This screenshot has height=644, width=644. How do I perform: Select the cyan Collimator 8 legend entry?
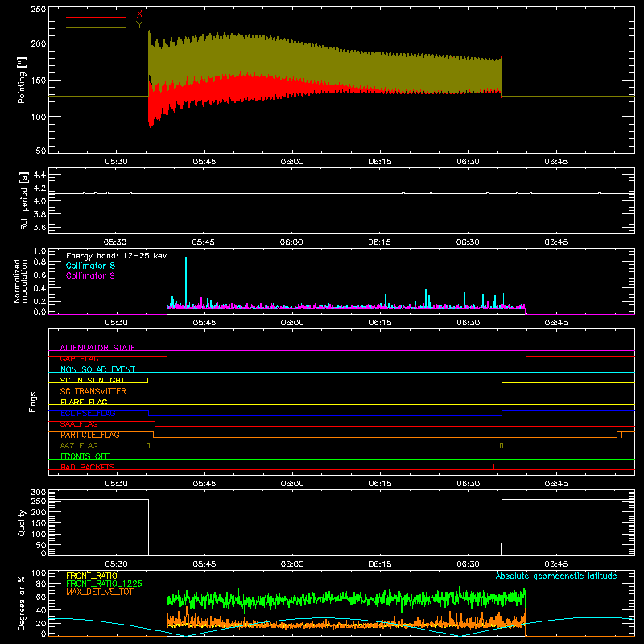(90, 266)
